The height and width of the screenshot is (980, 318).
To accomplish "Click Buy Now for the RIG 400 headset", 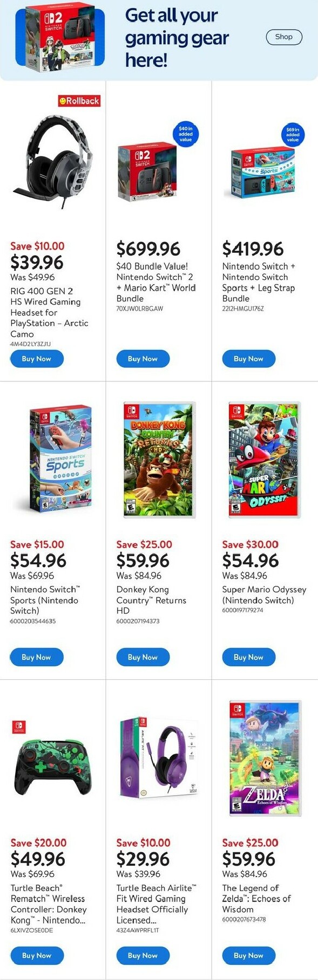I will tap(36, 358).
